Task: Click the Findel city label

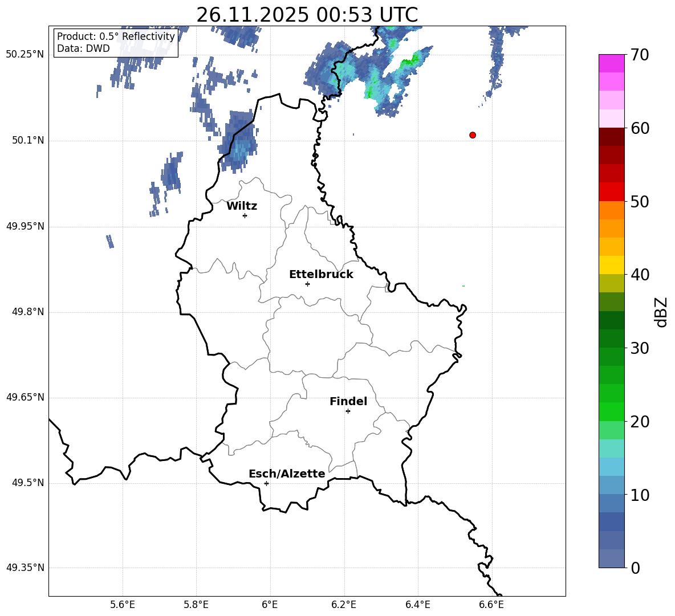Action: click(x=348, y=401)
